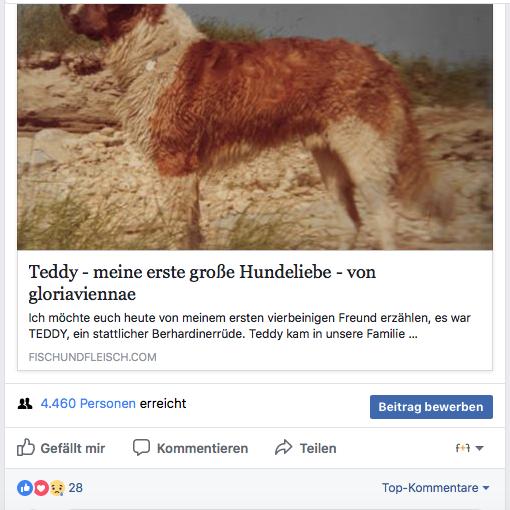Screen dimensions: 510x510
Task: Click the Kommentieren label
Action: 202,448
